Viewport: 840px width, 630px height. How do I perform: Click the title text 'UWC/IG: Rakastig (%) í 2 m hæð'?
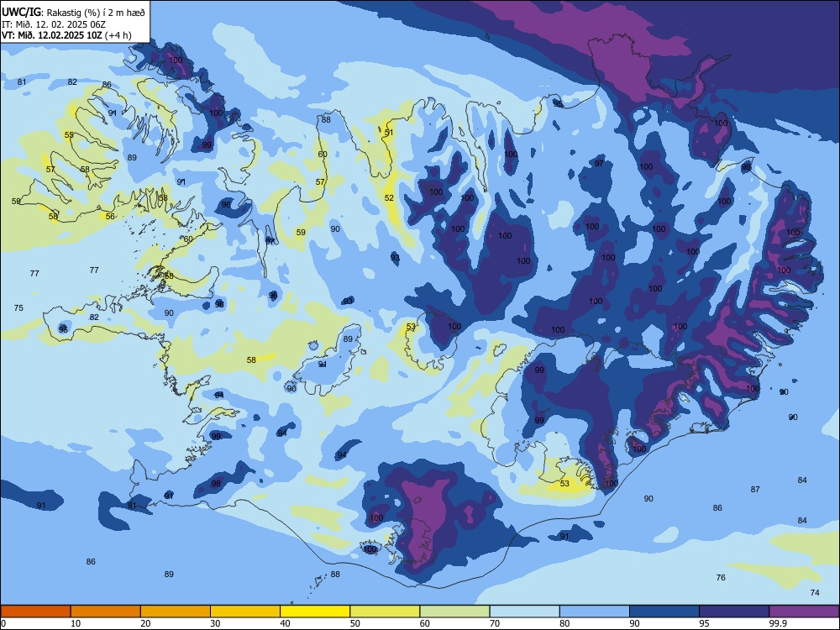point(73,13)
